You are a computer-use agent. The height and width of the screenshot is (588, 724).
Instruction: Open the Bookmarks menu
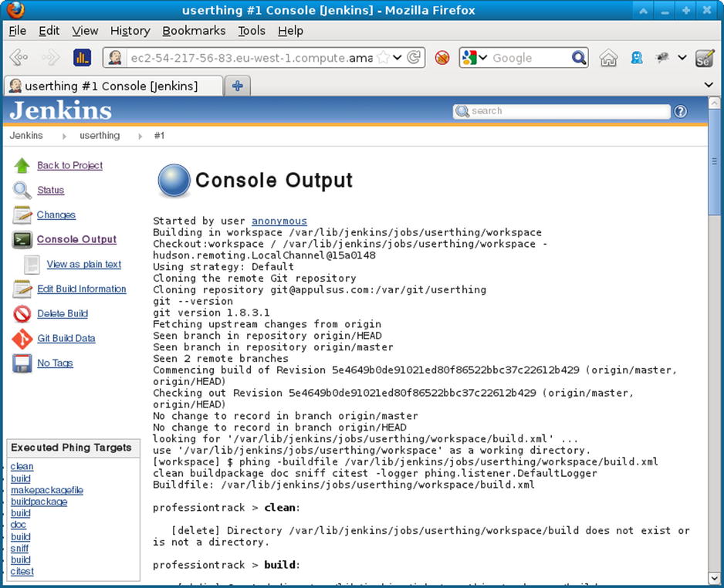click(x=194, y=31)
